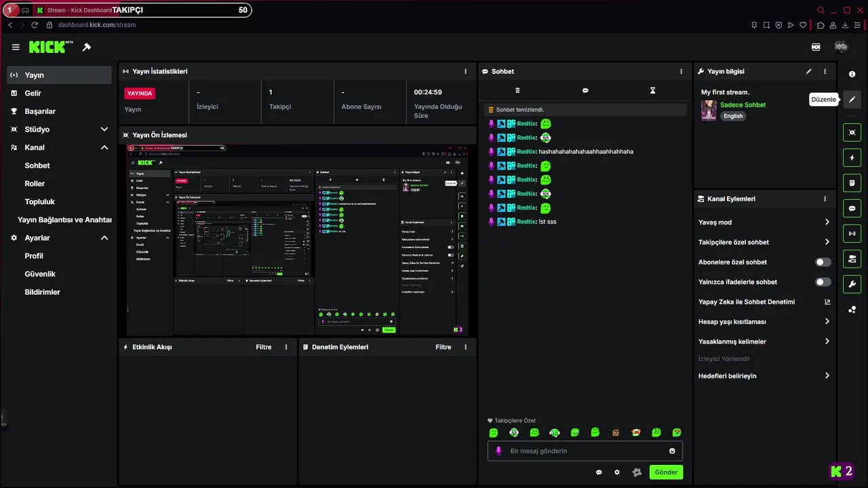Screen dimensions: 868x488
Task: Open Kanal Eylemleri three-dot menu
Action: tap(825, 199)
